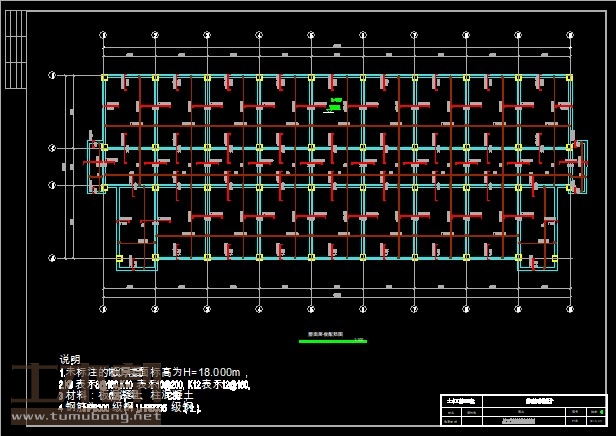The width and height of the screenshot is (616, 436).
Task: Select the rightmost axis bubble in bottom row
Action: 568,305
